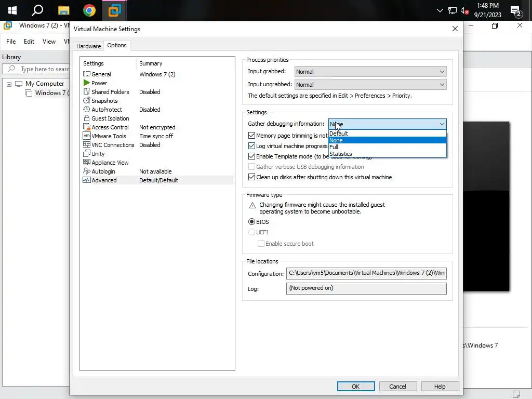Screen dimensions: 532x399
Task: Click My Computer library icon
Action: tap(19, 84)
